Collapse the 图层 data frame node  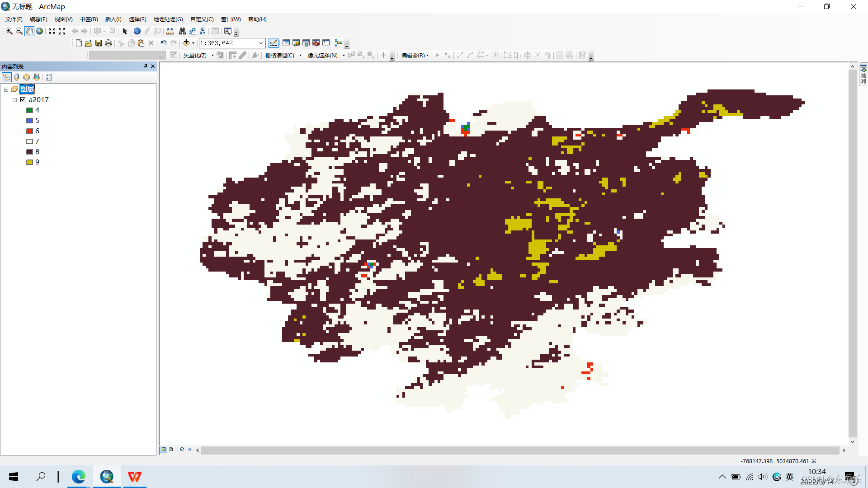(x=6, y=89)
